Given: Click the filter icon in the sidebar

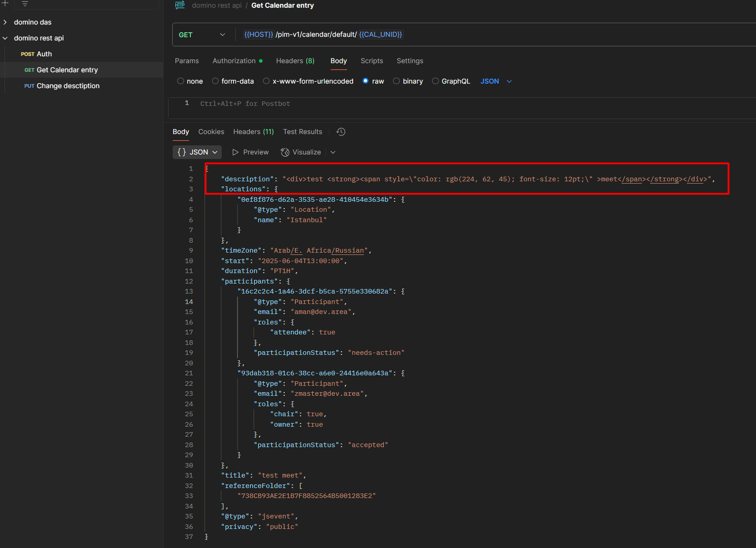Looking at the screenshot, I should coord(25,4).
